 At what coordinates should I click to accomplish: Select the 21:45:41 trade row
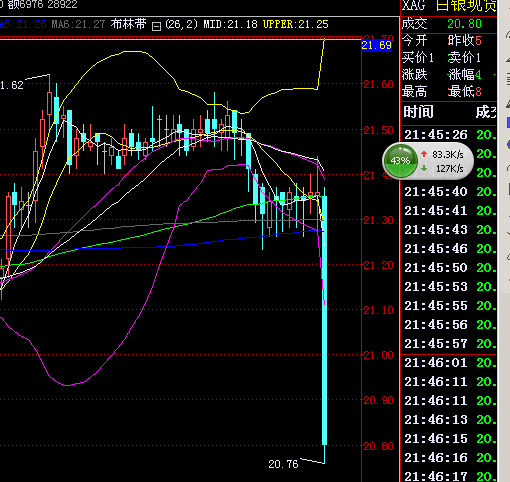tap(449, 211)
